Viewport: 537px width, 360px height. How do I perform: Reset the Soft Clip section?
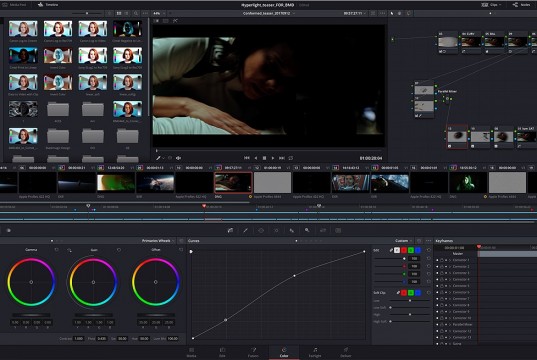[428, 293]
